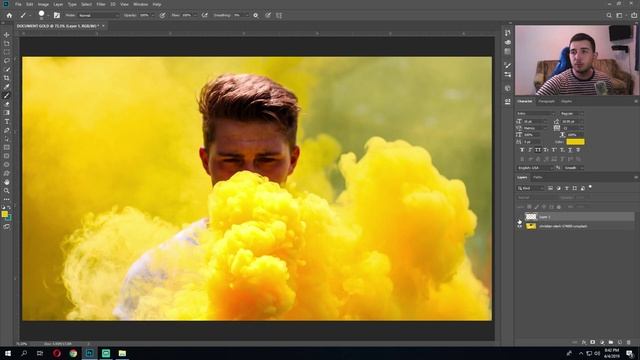Select the Move tool
The height and width of the screenshot is (360, 640).
point(7,35)
